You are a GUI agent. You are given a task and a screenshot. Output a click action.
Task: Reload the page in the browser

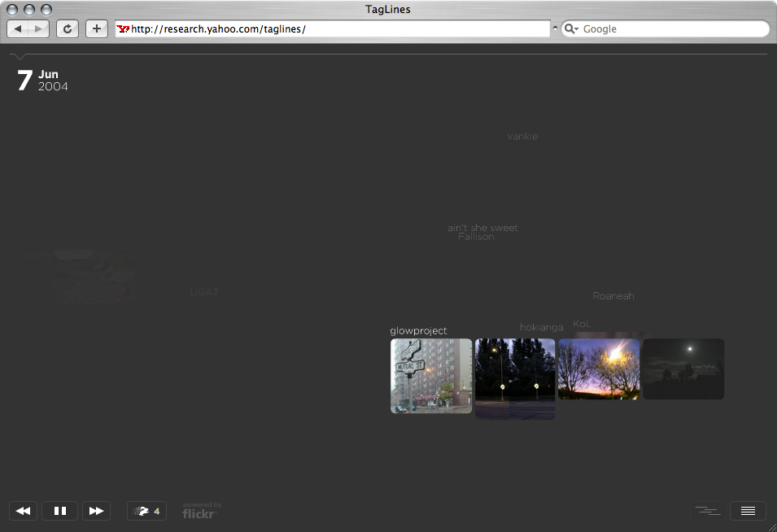point(67,28)
